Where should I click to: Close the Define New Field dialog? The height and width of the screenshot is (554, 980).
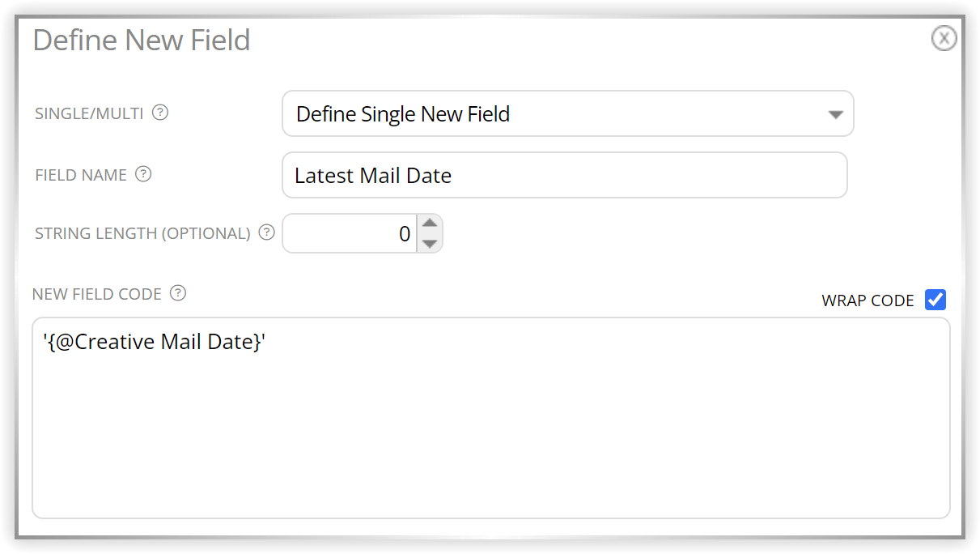coord(944,38)
